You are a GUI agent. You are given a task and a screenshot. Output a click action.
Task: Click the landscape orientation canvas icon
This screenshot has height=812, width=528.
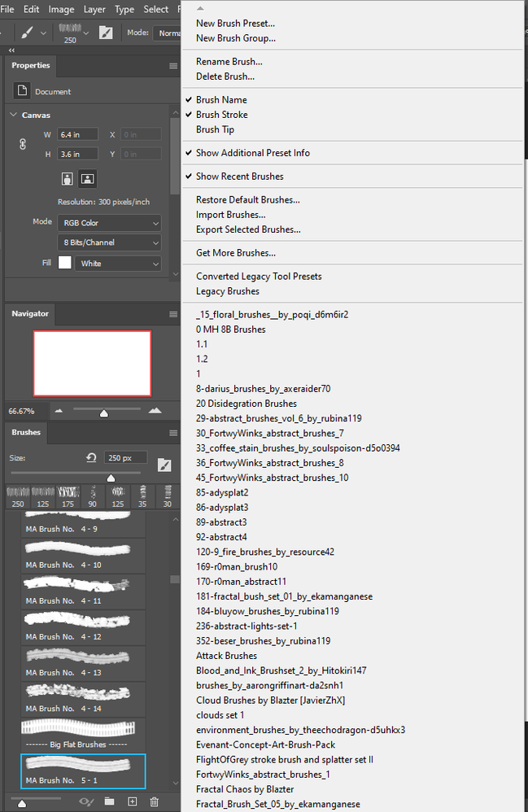point(88,179)
